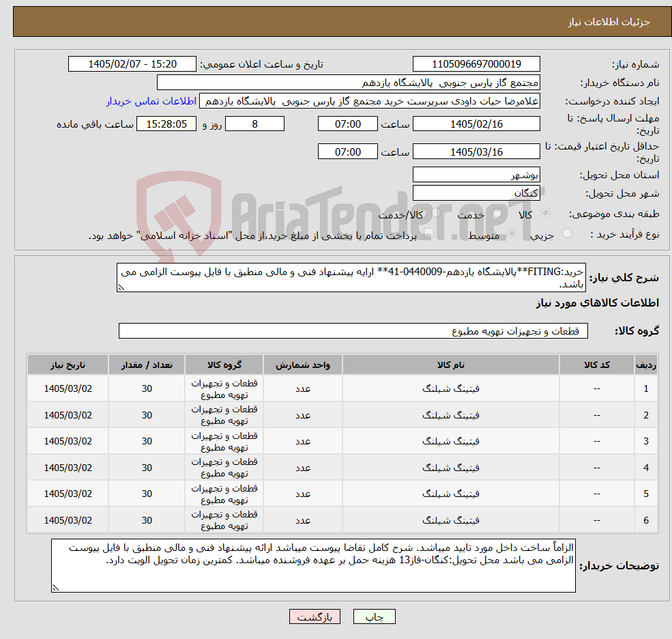Image resolution: width=672 pixels, height=639 pixels.
Task: Click date 1405/03/02 in row 6
Action: coord(68,520)
